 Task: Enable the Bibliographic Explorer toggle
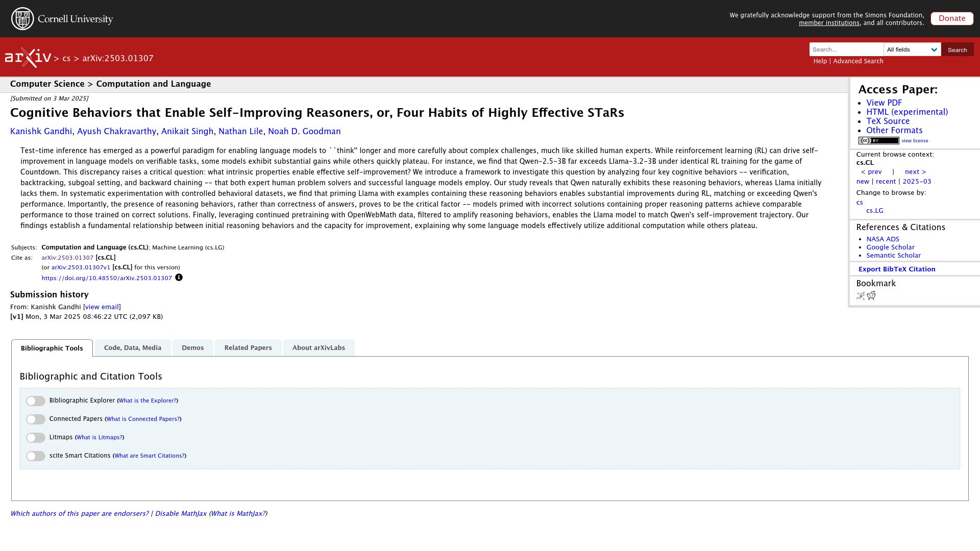pos(36,401)
